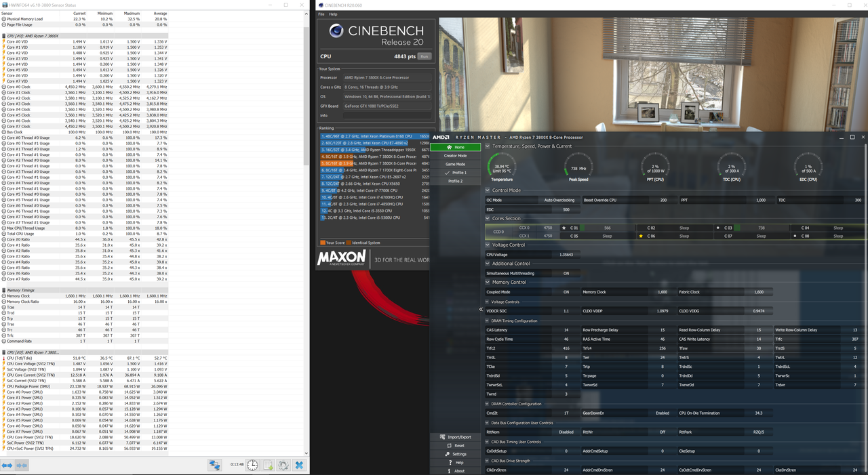Select Intel Xeon Platinum 8168 ranking row
The width and height of the screenshot is (868, 475).
375,136
